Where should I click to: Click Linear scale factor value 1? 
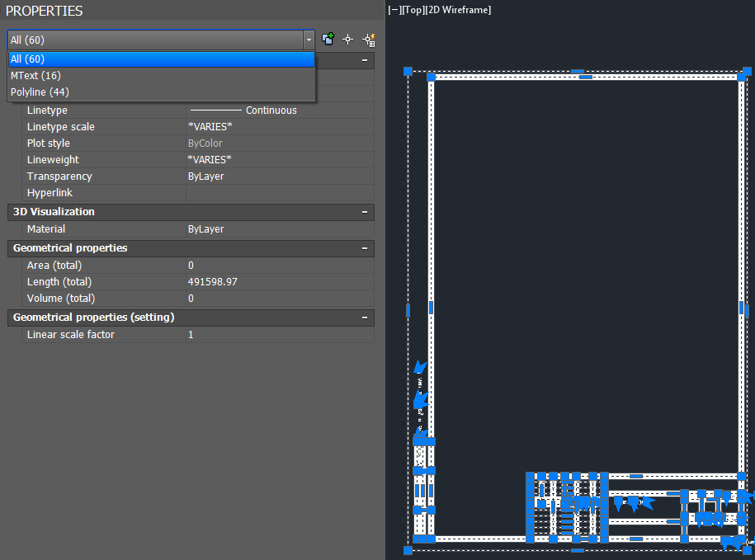(280, 334)
